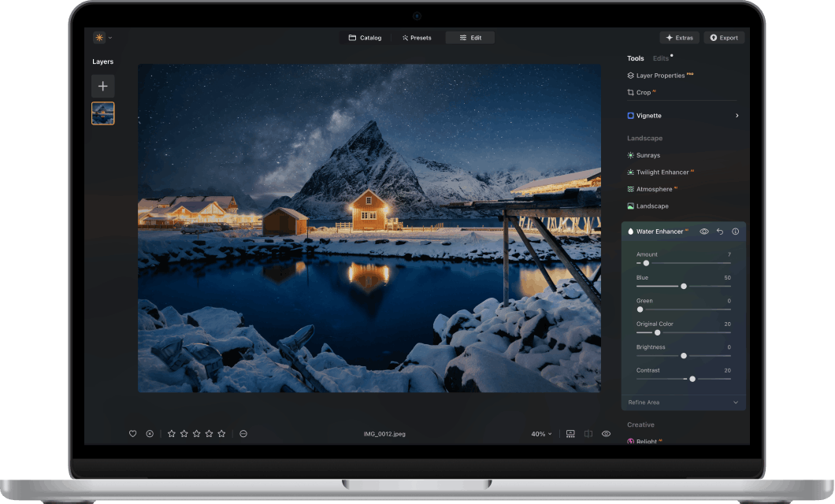This screenshot has height=504, width=835.
Task: Switch to the Catalog tab
Action: pyautogui.click(x=365, y=37)
